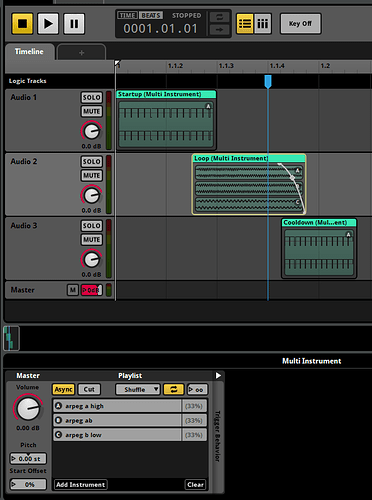Viewport: 372px width, 500px height.
Task: Select playlist entry arpeg b low
Action: pos(117,435)
